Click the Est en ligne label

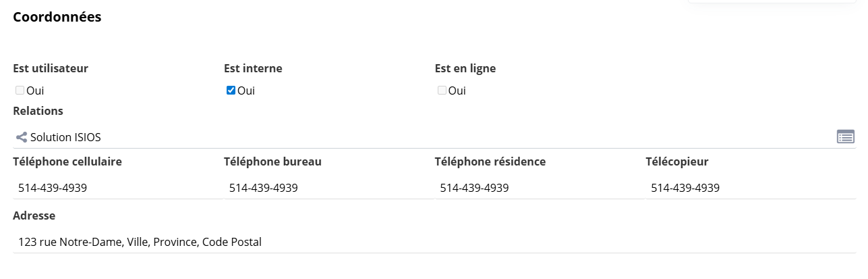click(x=465, y=68)
